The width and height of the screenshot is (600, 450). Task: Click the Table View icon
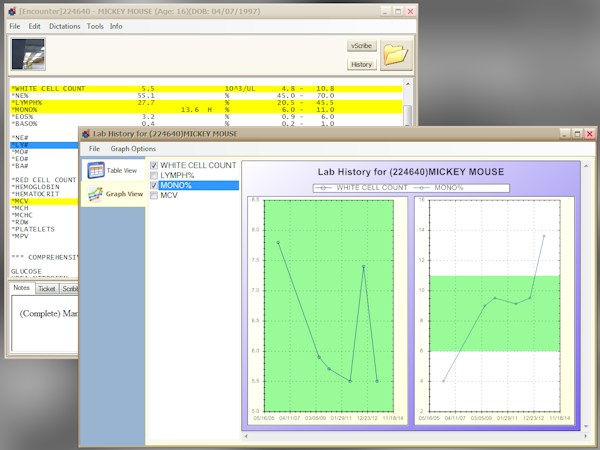point(96,170)
